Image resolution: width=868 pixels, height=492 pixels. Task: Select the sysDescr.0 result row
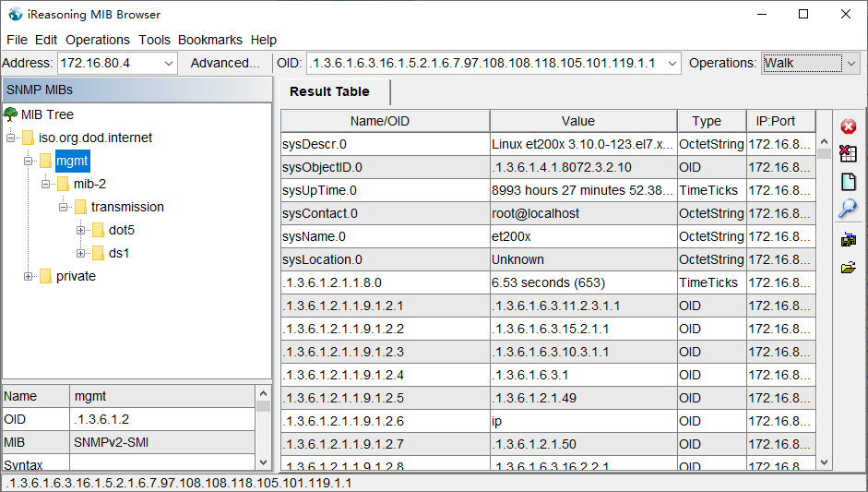pos(548,144)
